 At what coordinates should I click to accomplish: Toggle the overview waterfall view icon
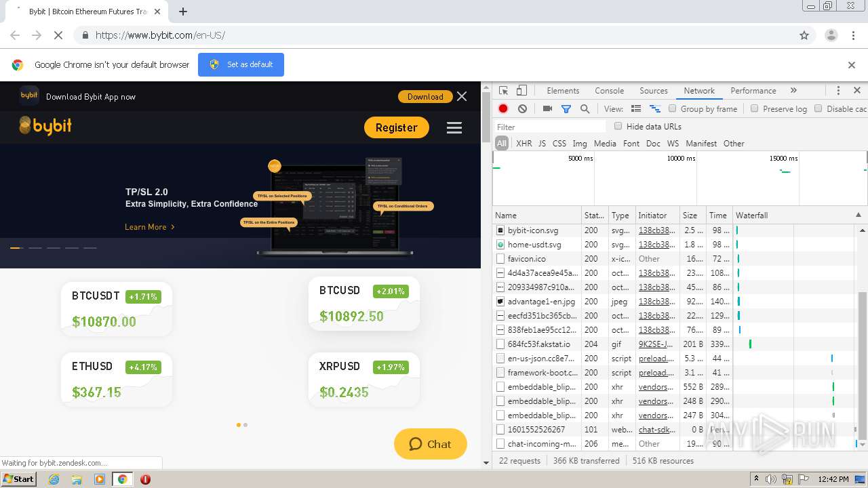click(655, 108)
